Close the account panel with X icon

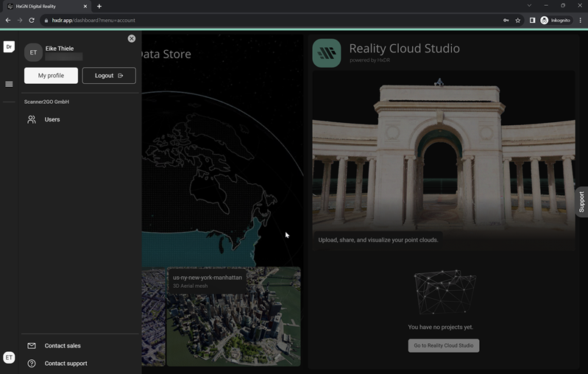point(132,38)
